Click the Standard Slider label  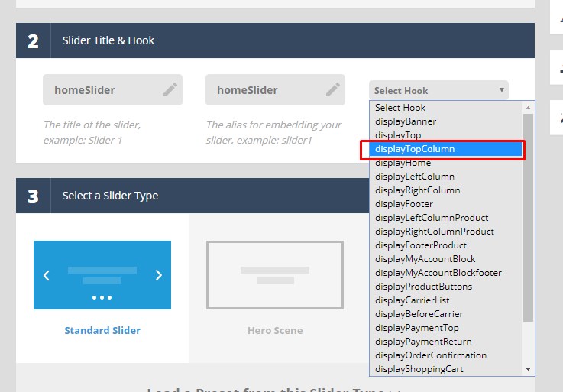pos(102,331)
